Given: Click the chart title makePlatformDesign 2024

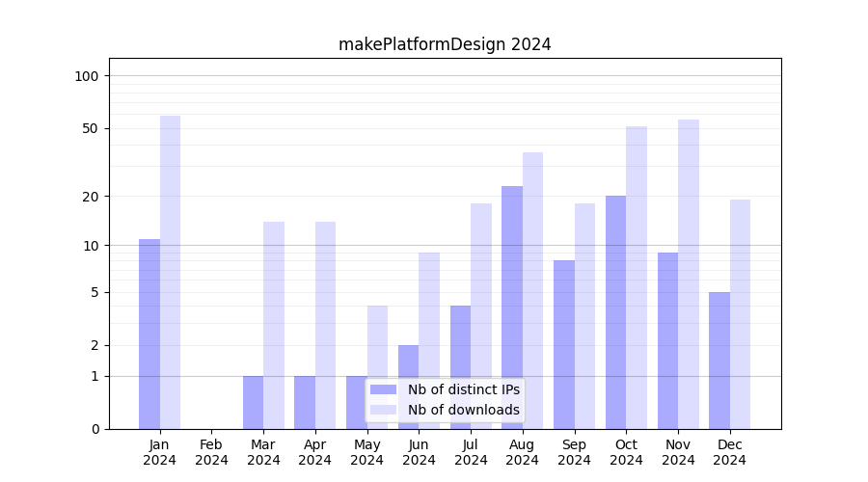Looking at the screenshot, I should (445, 44).
